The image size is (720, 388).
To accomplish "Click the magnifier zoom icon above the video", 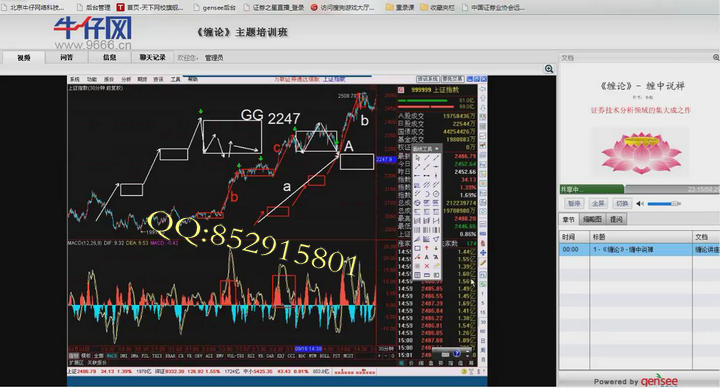I will tap(549, 69).
